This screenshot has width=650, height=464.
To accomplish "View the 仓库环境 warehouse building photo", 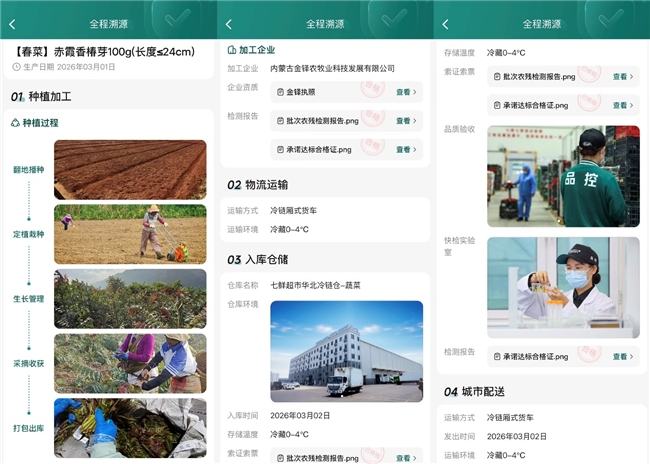I will pyautogui.click(x=346, y=351).
